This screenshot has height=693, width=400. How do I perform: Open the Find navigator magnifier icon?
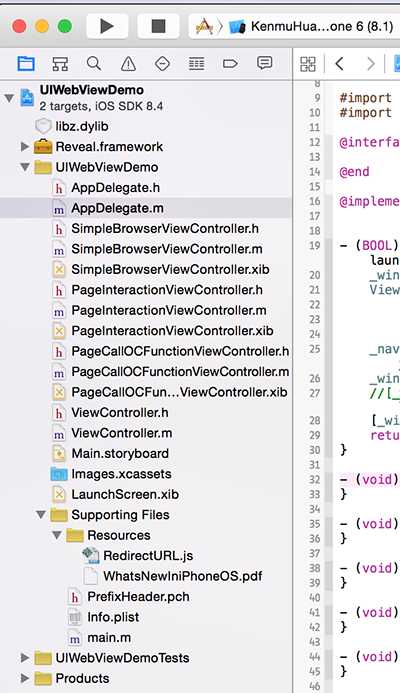[94, 64]
